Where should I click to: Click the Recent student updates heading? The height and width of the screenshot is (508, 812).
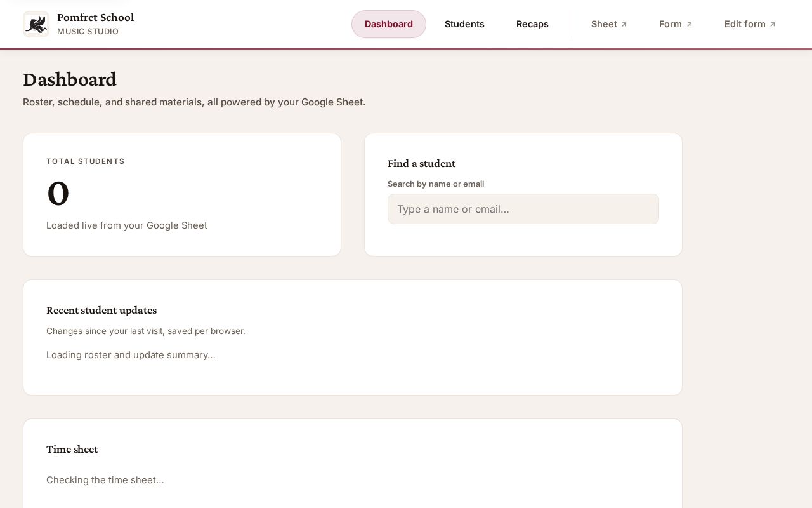(x=101, y=310)
